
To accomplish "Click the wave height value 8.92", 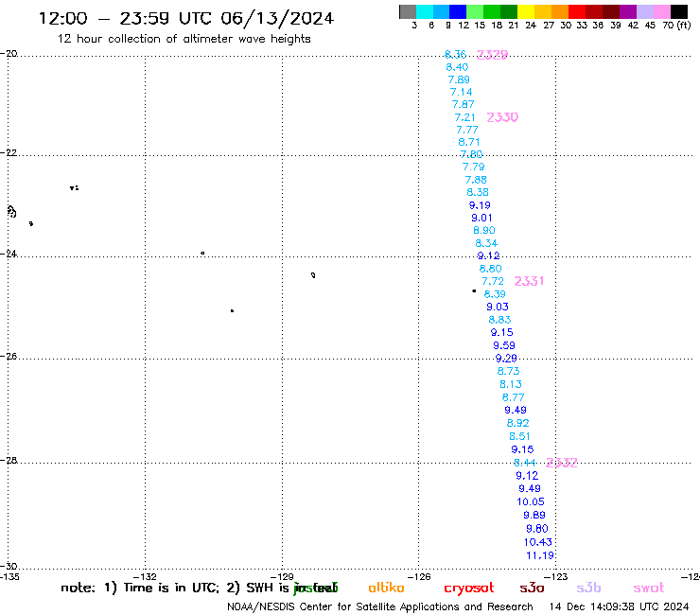I will tap(517, 423).
